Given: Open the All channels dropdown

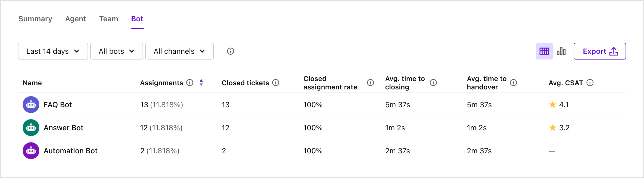Looking at the screenshot, I should 179,51.
